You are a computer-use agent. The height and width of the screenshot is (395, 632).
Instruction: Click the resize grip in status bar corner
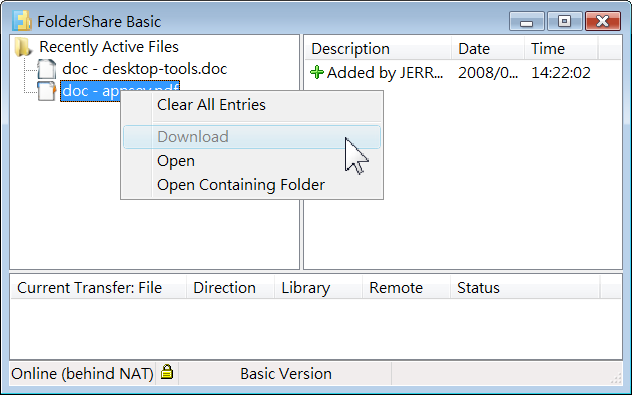pyautogui.click(x=616, y=378)
